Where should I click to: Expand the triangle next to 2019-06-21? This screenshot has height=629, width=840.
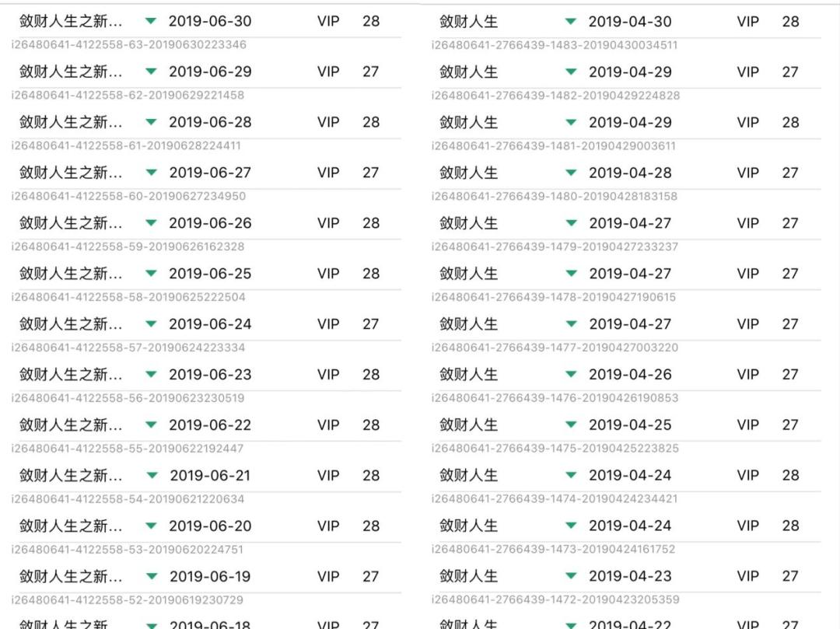point(150,475)
